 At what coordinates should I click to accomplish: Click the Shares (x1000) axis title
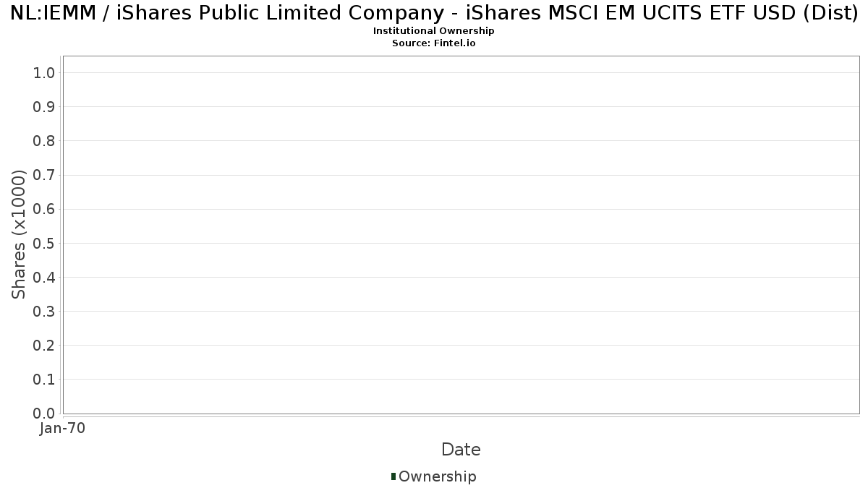pyautogui.click(x=19, y=234)
